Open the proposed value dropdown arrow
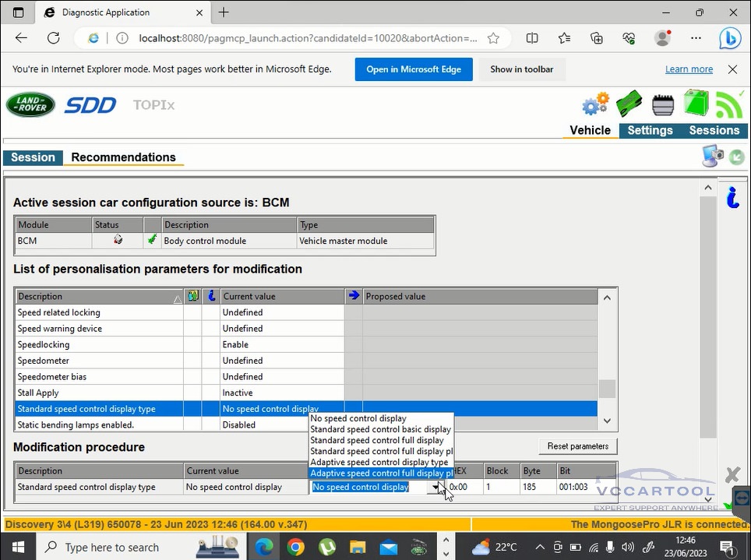The image size is (751, 560). tap(436, 488)
